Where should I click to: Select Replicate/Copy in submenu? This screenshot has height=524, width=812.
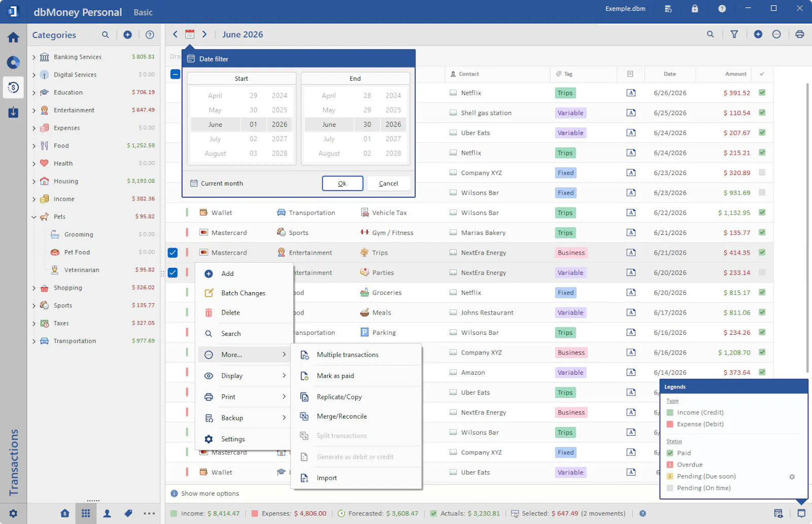(356, 397)
